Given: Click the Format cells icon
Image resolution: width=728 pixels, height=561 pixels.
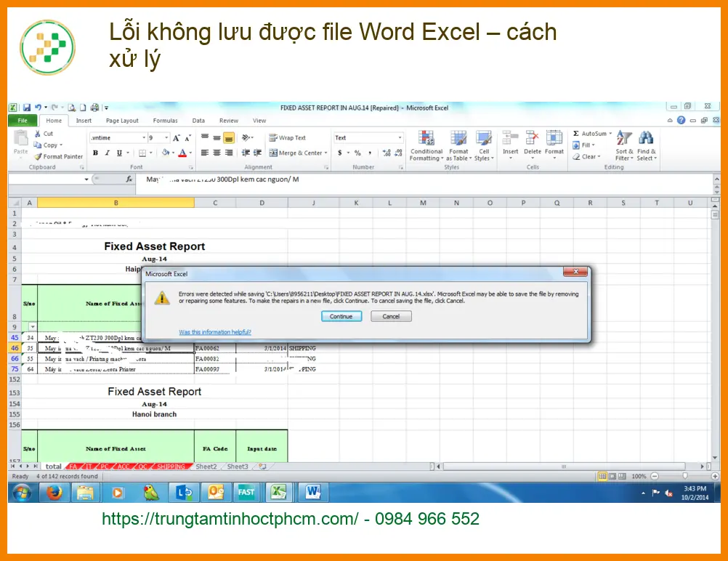Looking at the screenshot, I should coord(554,138).
